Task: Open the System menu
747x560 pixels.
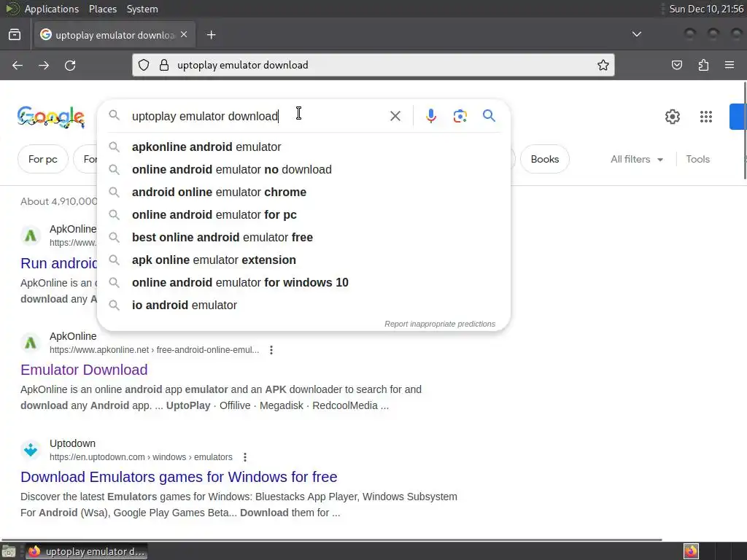Action: tap(142, 9)
